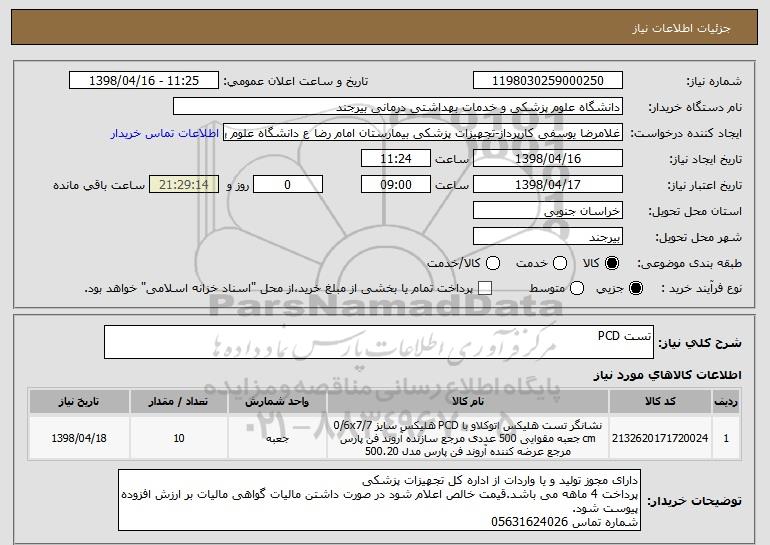
Task: Choose the متوسط purchase process option
Action: coord(577,289)
